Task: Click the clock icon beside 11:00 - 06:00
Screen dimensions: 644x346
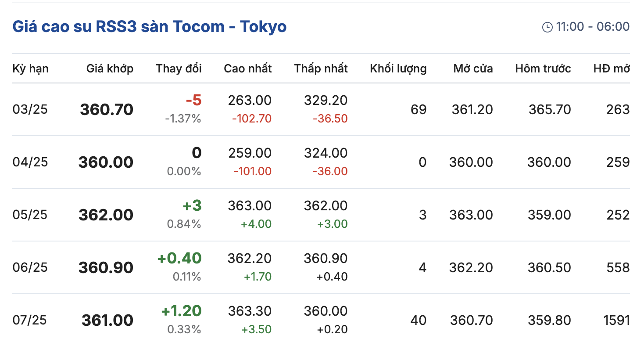Action: (x=547, y=27)
